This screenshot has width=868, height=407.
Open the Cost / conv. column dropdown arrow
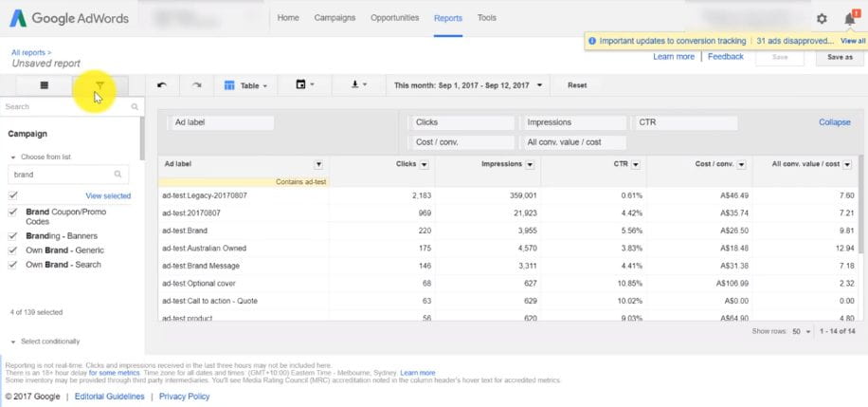click(742, 165)
